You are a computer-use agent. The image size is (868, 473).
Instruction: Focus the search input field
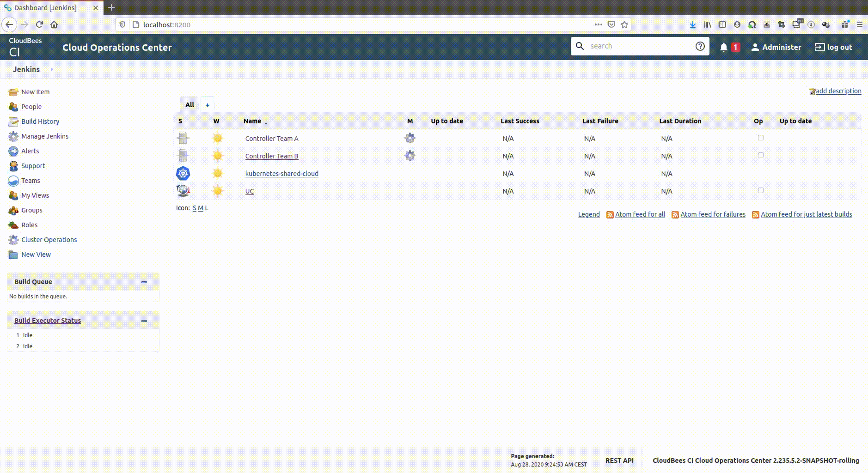pos(640,46)
